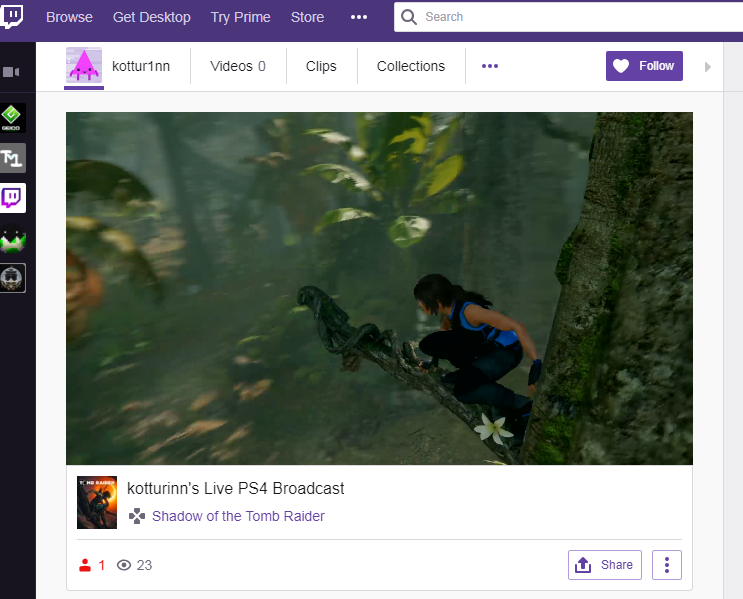
Task: Open the Twitch channel sidebar avatar
Action: coord(13,198)
